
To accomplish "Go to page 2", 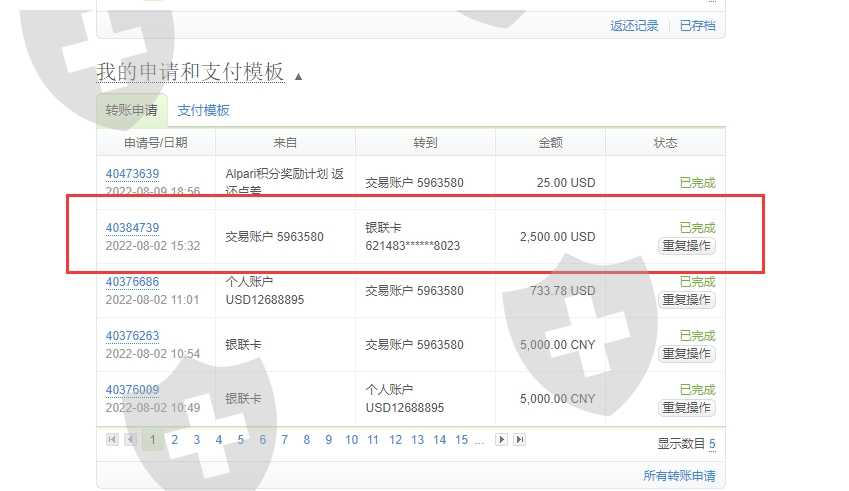I will point(174,440).
